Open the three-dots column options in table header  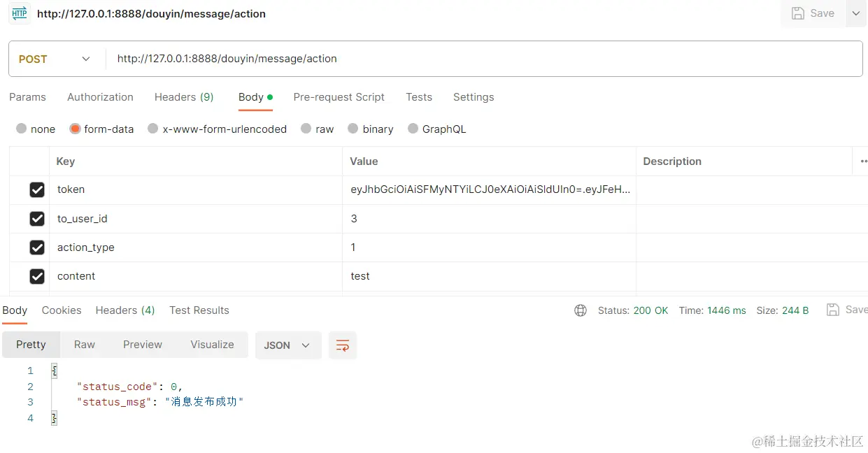click(x=863, y=161)
